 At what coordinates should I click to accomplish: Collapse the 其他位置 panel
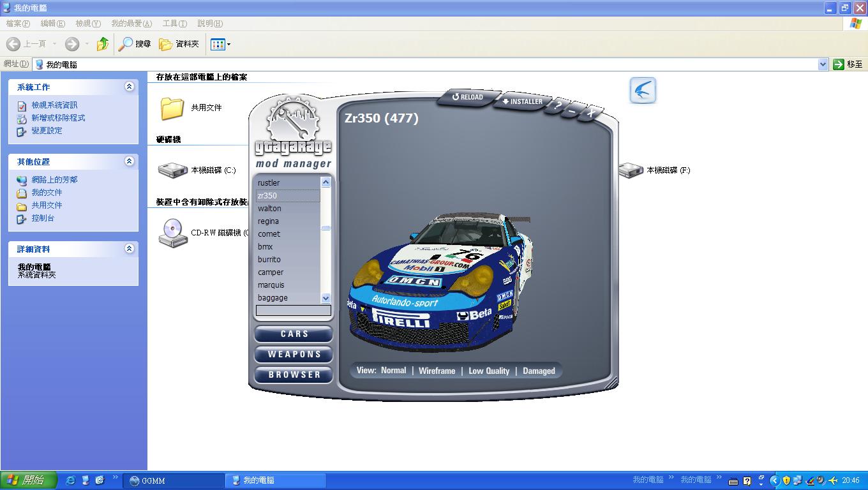pos(130,161)
